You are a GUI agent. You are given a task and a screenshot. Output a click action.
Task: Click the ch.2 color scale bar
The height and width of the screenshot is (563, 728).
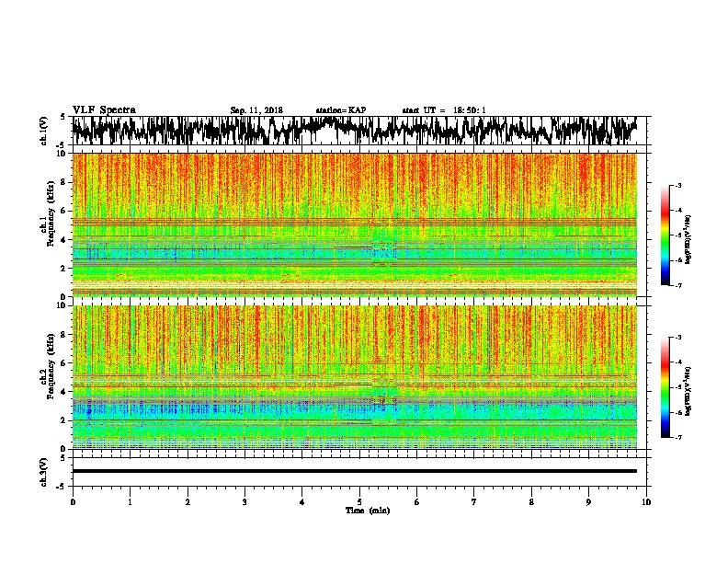point(665,387)
